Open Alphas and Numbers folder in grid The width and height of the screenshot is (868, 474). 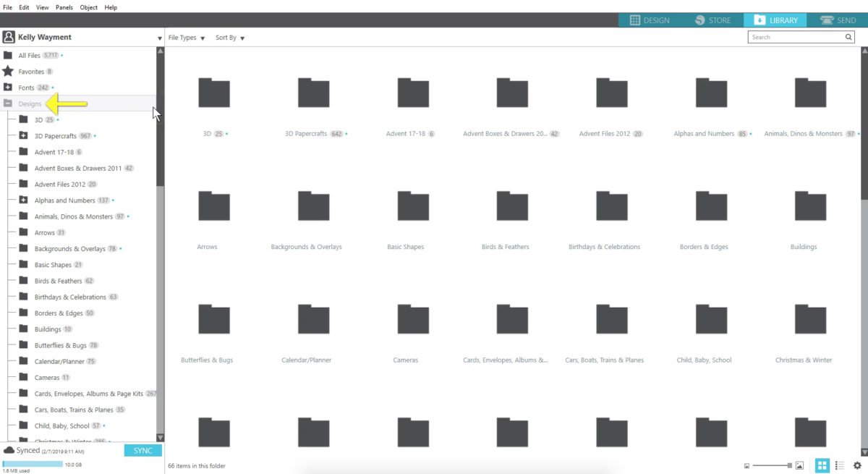click(x=711, y=91)
